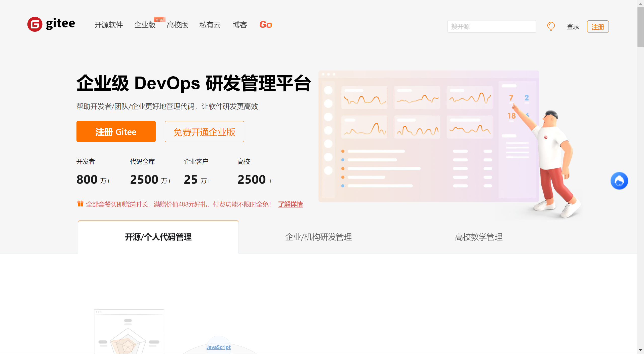The image size is (644, 354).
Task: Click the page vertical scrollbar thumb
Action: (640, 27)
